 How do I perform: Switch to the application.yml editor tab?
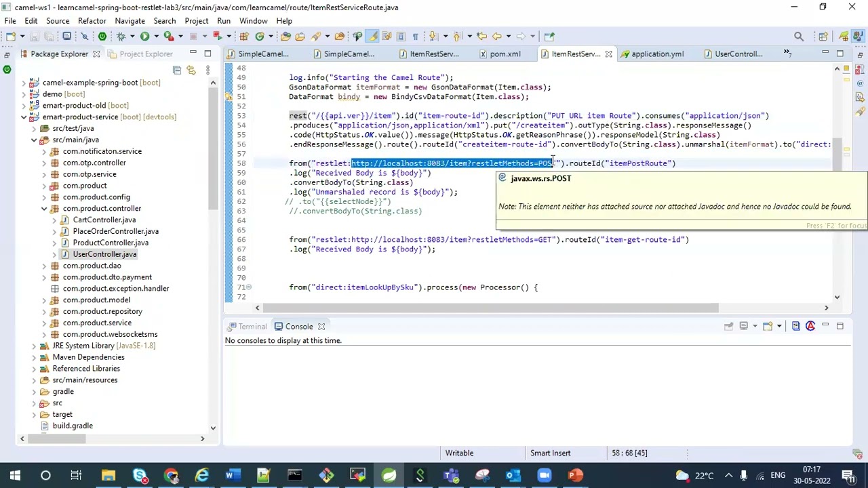click(652, 54)
